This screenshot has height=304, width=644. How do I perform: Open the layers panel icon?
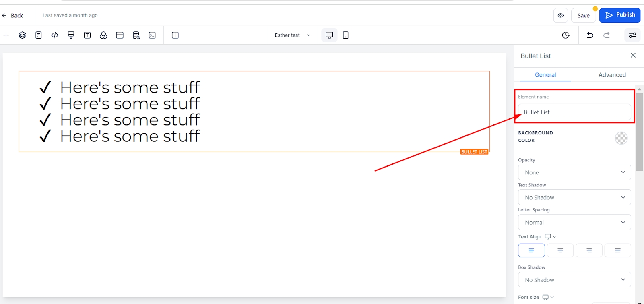[x=22, y=35]
